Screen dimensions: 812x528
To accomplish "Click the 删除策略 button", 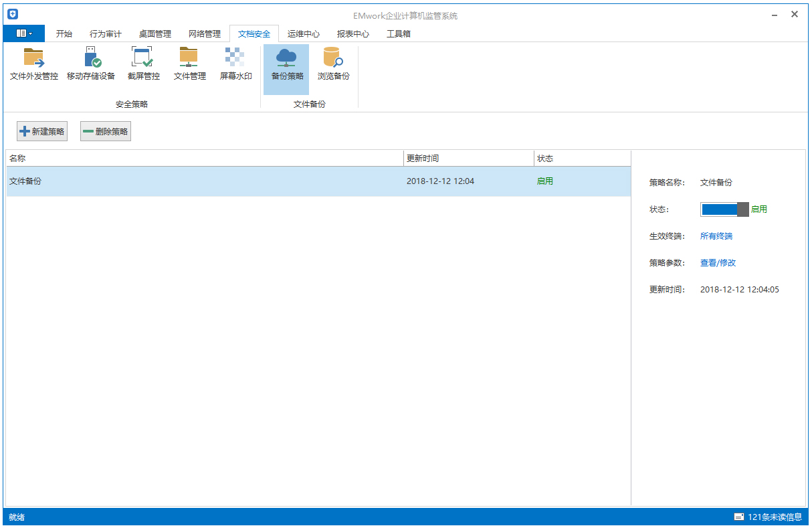I will tap(105, 132).
